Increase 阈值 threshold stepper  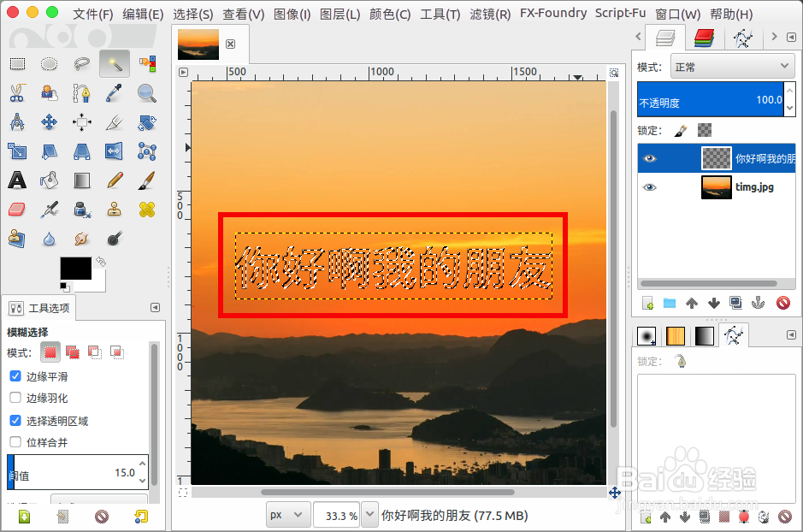pos(142,464)
